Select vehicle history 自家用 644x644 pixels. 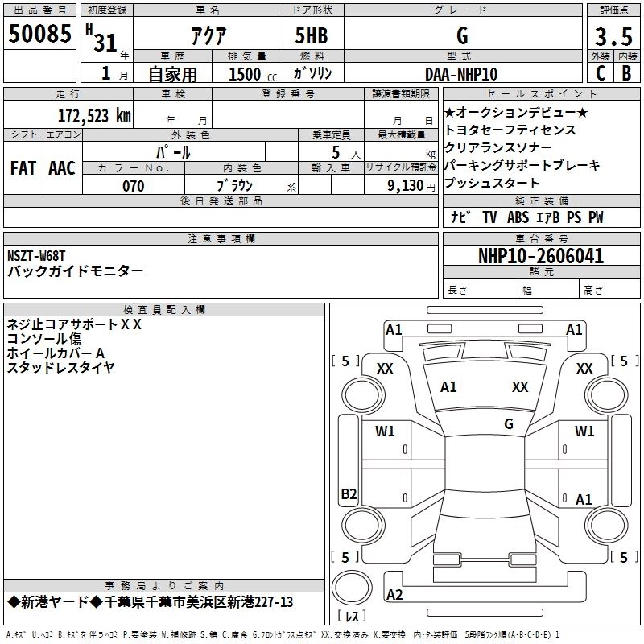click(x=172, y=74)
